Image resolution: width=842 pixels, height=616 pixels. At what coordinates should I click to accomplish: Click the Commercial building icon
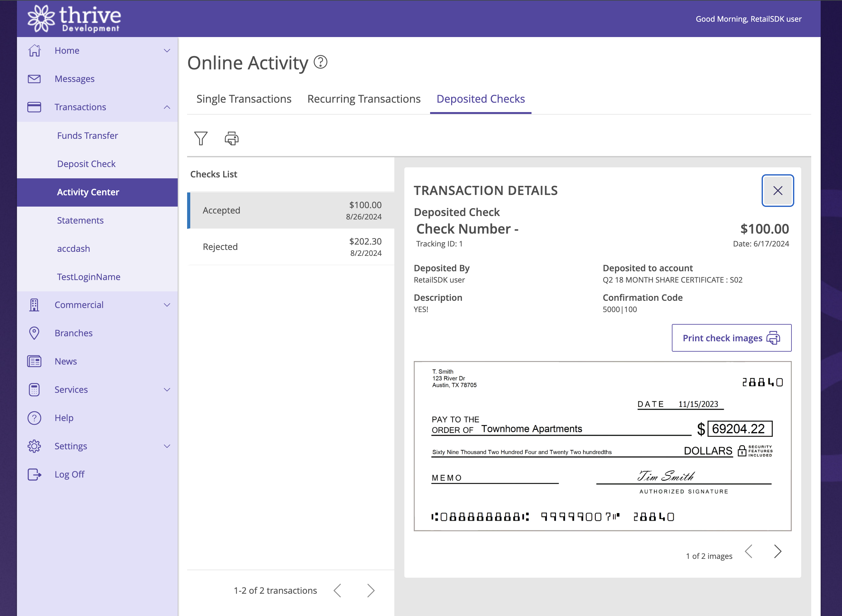34,305
